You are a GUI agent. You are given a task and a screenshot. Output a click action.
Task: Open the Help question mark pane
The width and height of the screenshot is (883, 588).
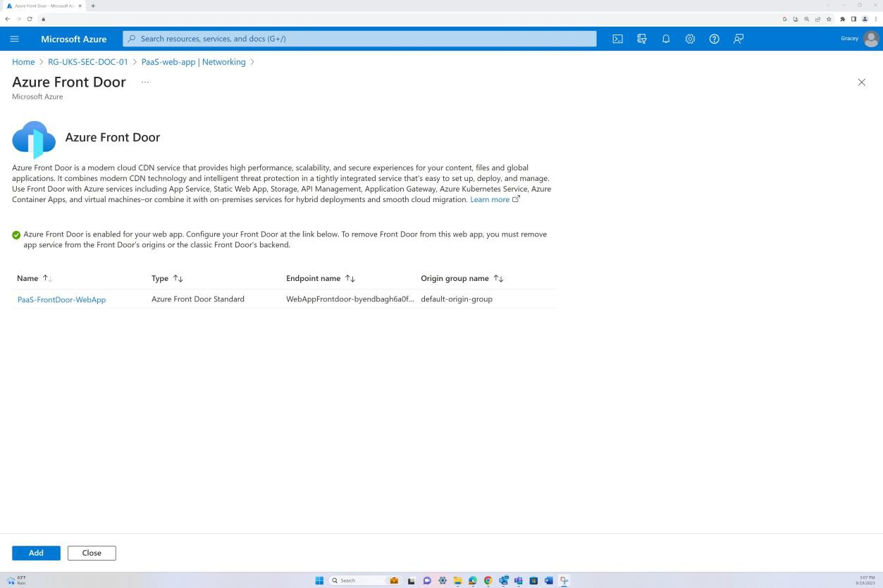pos(714,39)
